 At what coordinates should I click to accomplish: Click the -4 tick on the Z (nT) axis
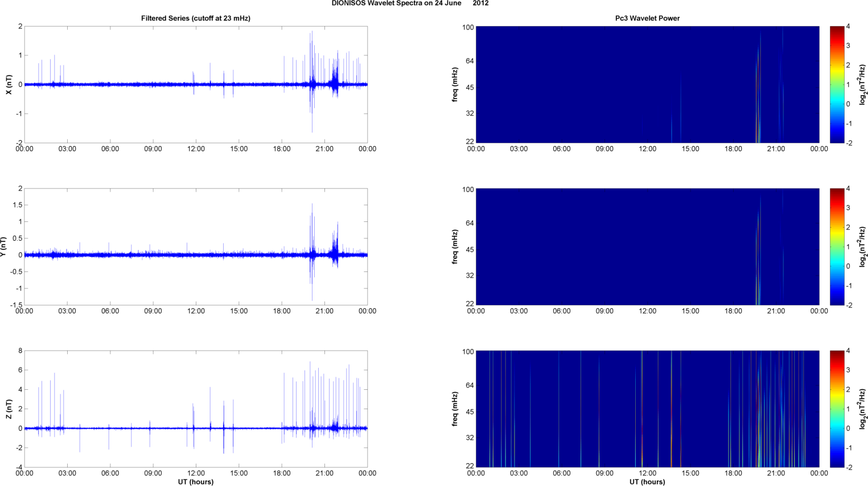point(19,467)
